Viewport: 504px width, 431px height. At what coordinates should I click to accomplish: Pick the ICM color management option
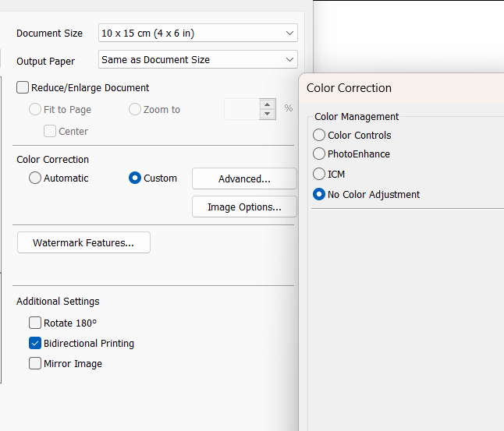[x=319, y=175]
